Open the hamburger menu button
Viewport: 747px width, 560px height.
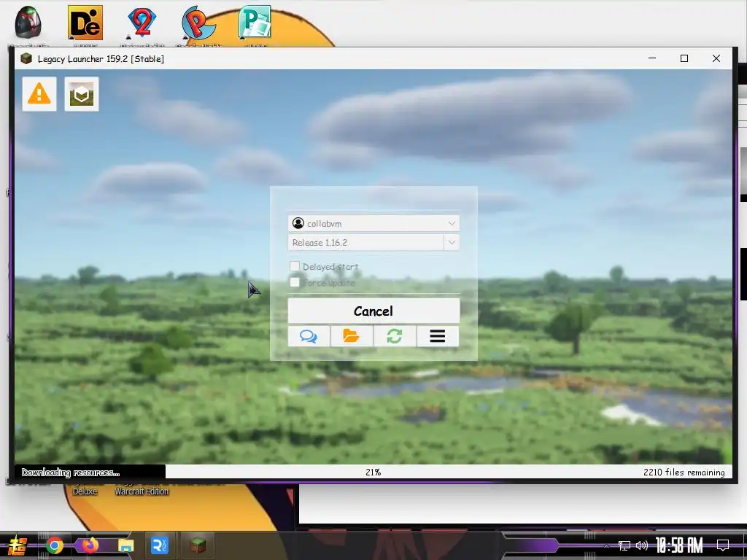[x=438, y=336]
